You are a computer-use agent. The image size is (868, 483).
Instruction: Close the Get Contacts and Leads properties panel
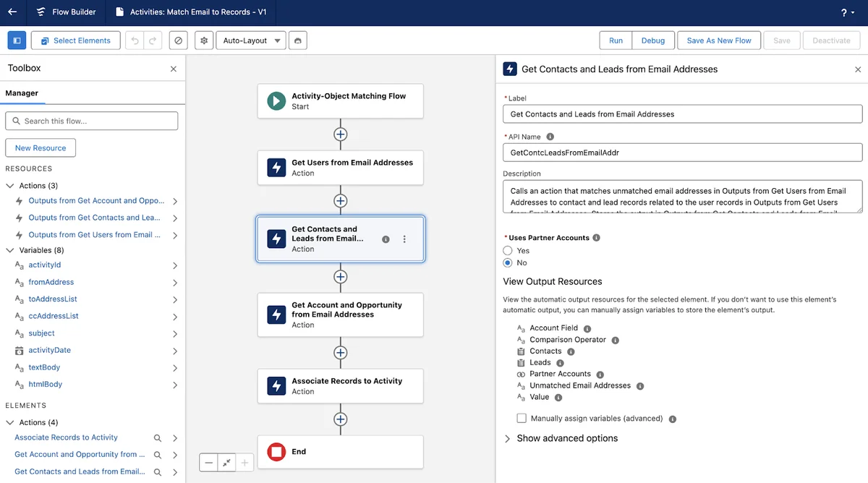858,69
